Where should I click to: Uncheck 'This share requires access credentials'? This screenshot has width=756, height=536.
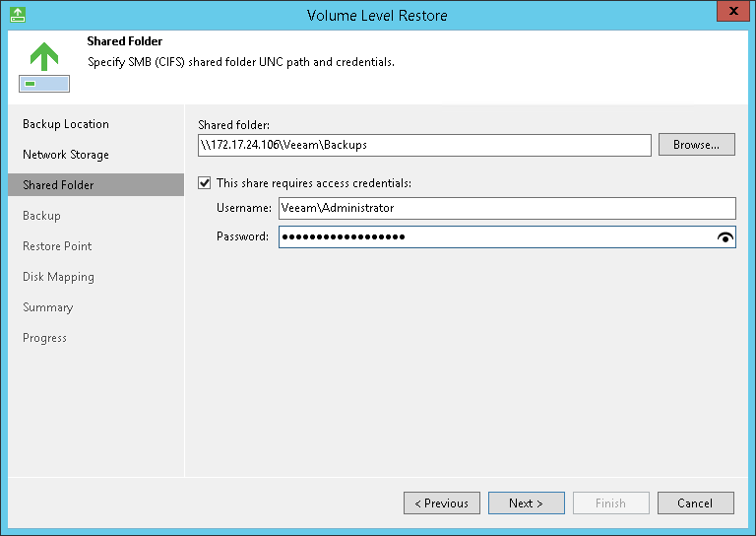click(205, 183)
